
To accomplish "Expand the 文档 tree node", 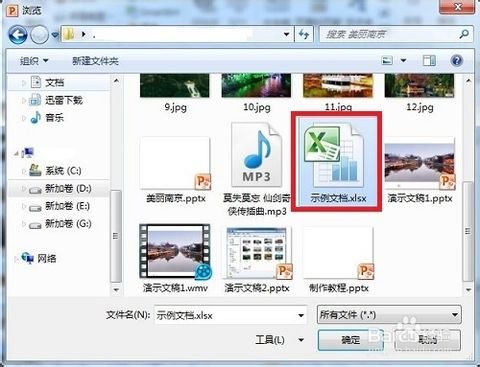I will [x=24, y=83].
